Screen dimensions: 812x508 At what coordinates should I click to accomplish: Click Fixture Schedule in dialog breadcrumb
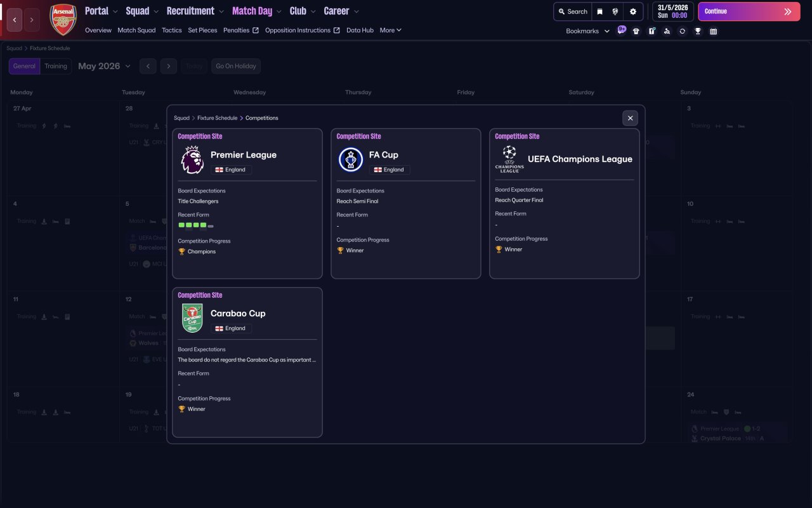click(x=217, y=118)
